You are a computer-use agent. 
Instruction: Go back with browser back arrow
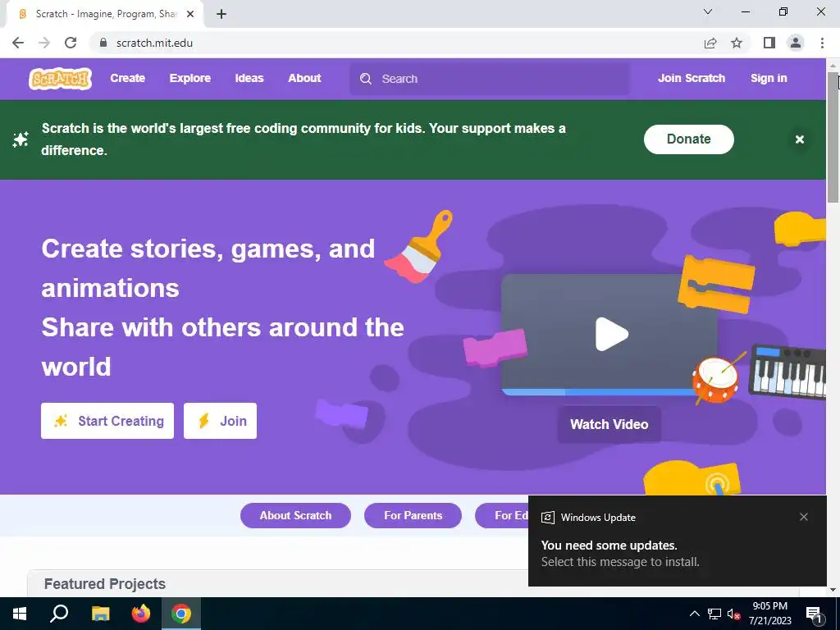[x=18, y=43]
